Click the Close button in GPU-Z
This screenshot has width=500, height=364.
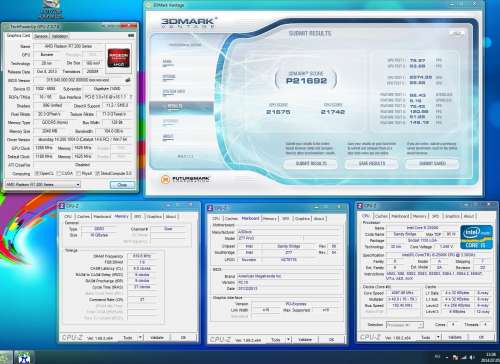122,185
